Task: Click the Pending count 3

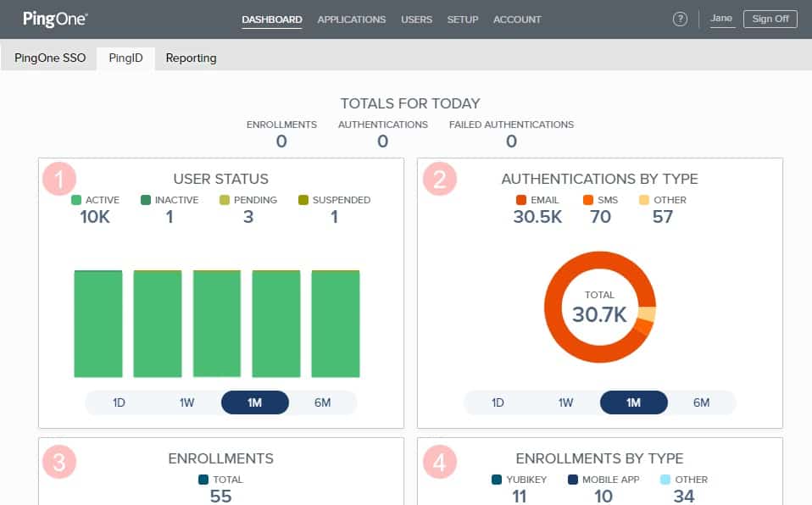Action: [248, 217]
